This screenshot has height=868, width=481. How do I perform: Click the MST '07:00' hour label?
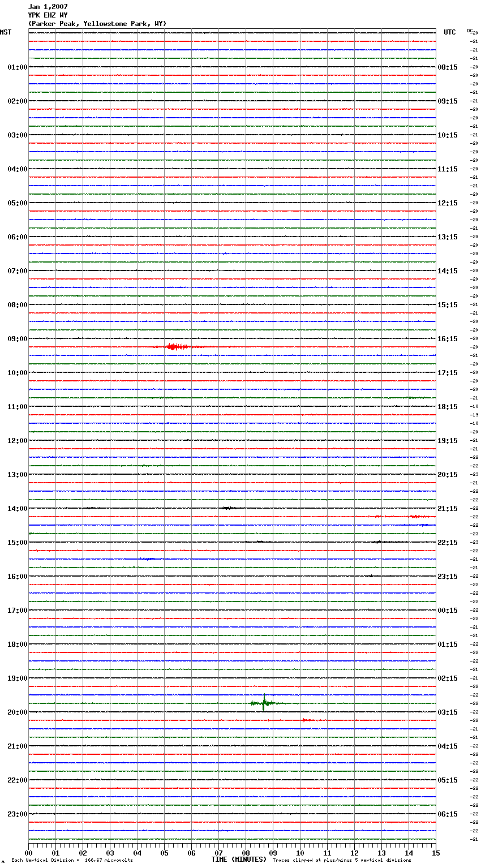(x=18, y=271)
